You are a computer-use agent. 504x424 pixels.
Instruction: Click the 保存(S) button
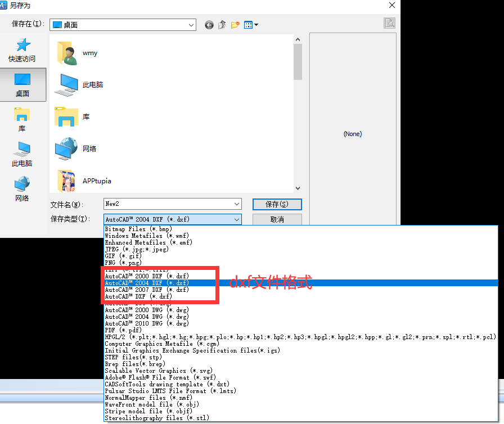pyautogui.click(x=277, y=204)
